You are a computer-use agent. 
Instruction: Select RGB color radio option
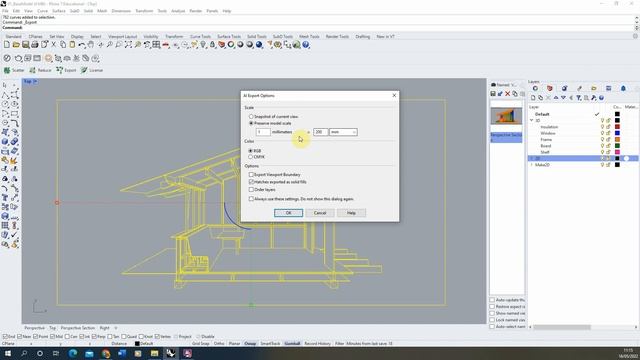click(x=251, y=151)
